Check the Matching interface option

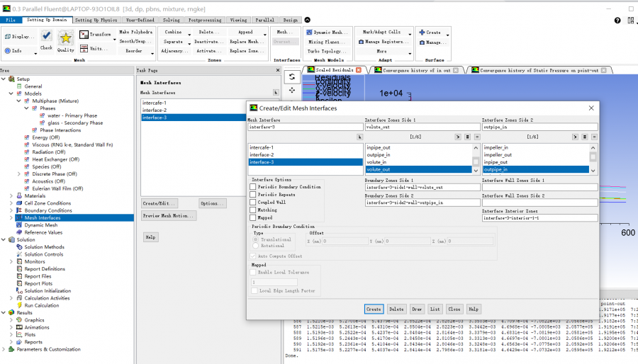[253, 210]
